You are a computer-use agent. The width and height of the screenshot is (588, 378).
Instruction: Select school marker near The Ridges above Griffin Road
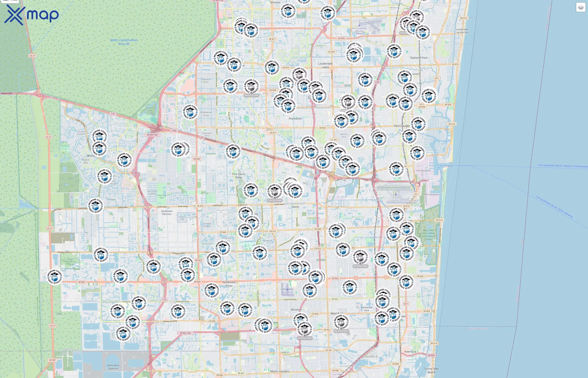[96, 206]
